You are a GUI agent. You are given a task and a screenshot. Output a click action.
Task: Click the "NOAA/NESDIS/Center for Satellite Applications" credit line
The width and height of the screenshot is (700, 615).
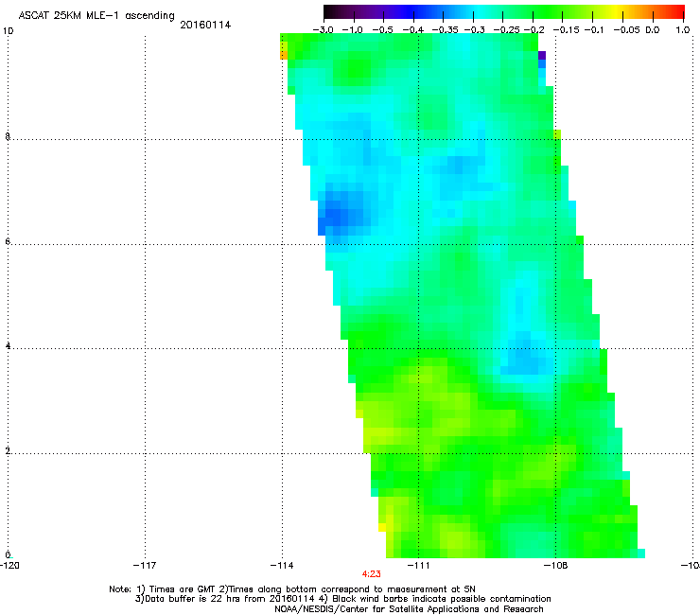pos(409,609)
